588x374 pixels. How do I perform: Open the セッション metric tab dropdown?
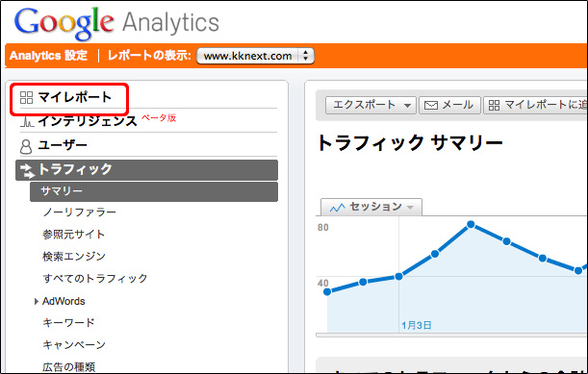371,207
